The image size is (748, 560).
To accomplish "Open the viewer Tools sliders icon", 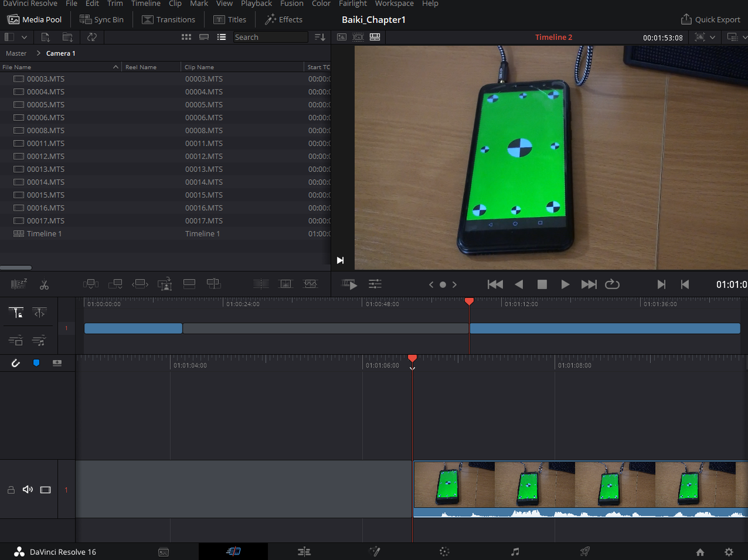I will (x=375, y=284).
